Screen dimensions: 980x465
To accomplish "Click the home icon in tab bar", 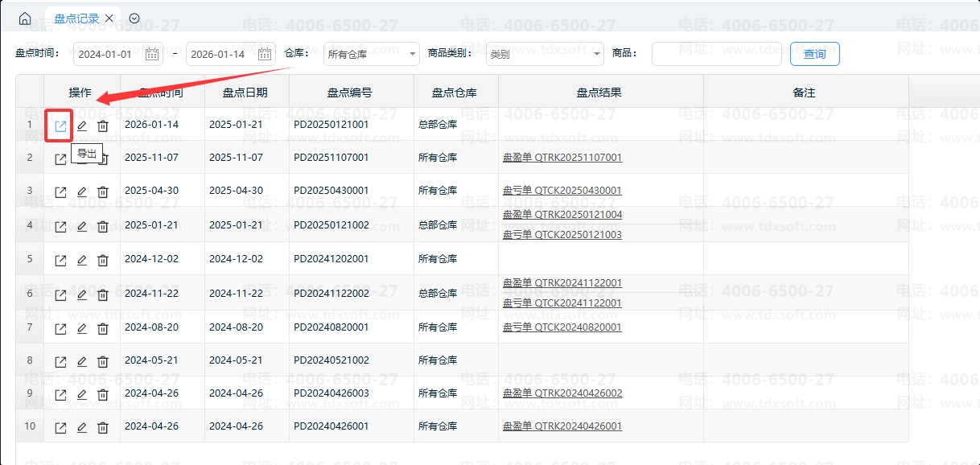I will tap(25, 18).
